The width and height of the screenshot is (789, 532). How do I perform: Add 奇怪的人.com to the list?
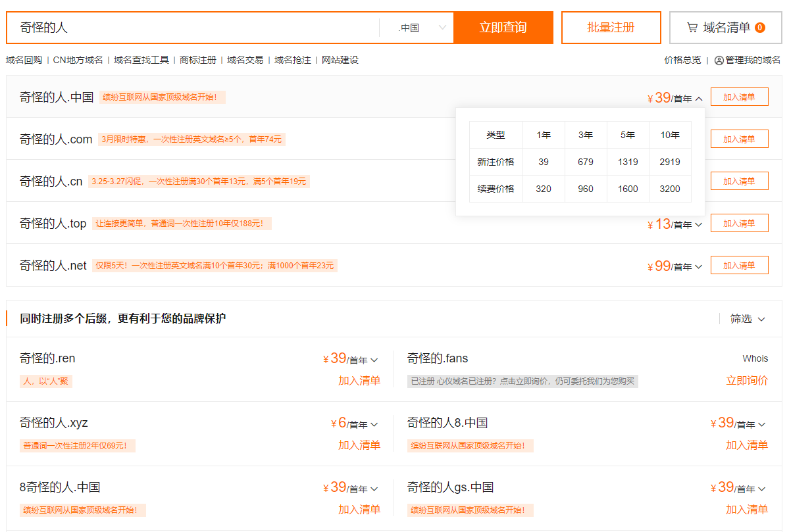click(x=739, y=139)
